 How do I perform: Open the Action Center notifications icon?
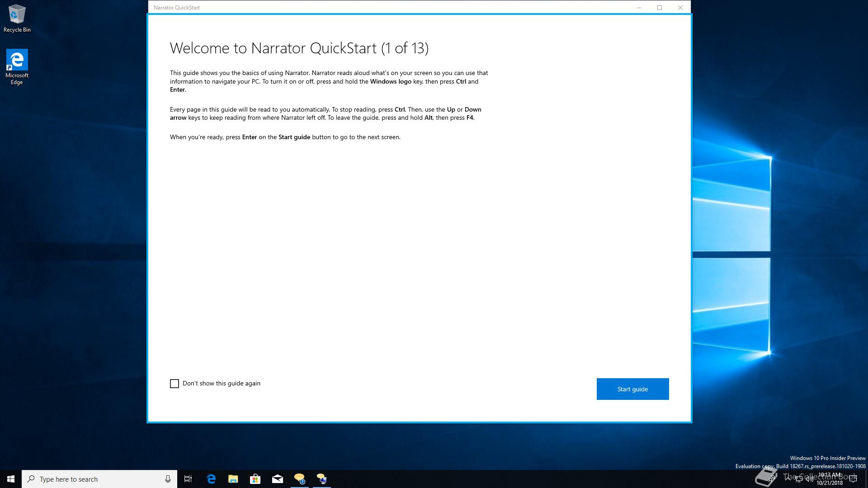click(853, 479)
